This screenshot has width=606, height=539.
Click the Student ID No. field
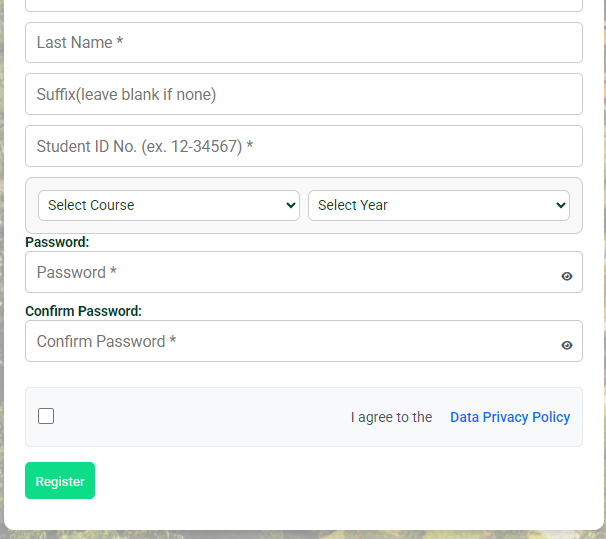click(x=304, y=146)
